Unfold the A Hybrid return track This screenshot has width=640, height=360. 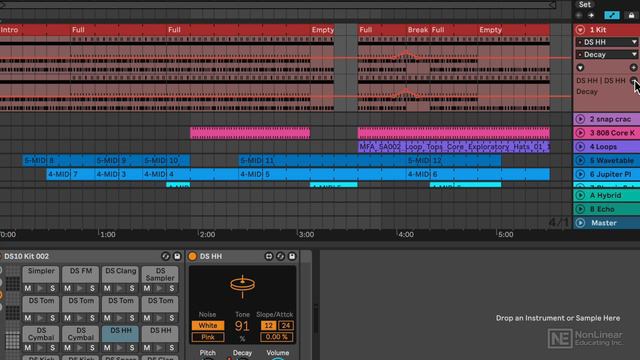click(580, 196)
